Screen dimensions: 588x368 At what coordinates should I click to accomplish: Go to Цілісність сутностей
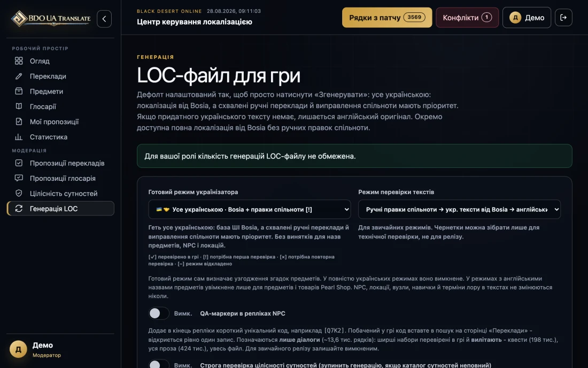point(60,194)
